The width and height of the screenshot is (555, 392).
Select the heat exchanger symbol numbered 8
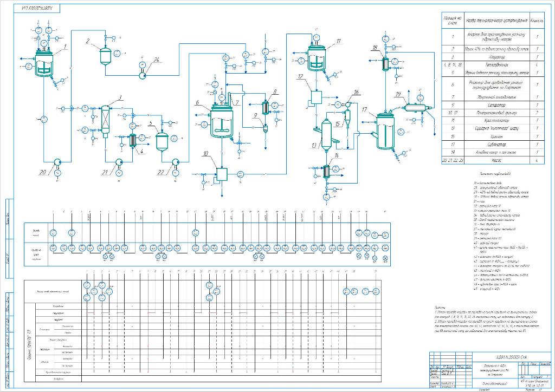pyautogui.click(x=265, y=107)
